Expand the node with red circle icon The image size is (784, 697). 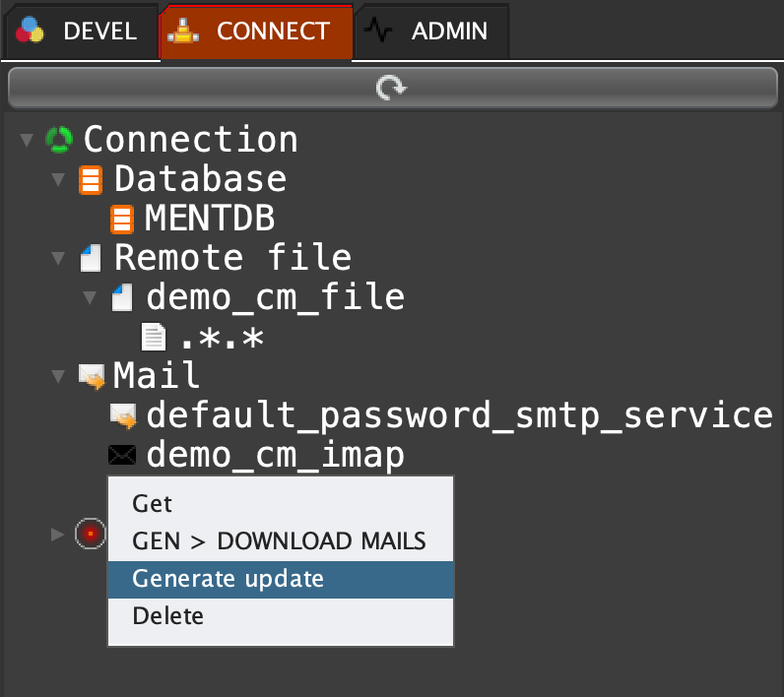point(57,534)
